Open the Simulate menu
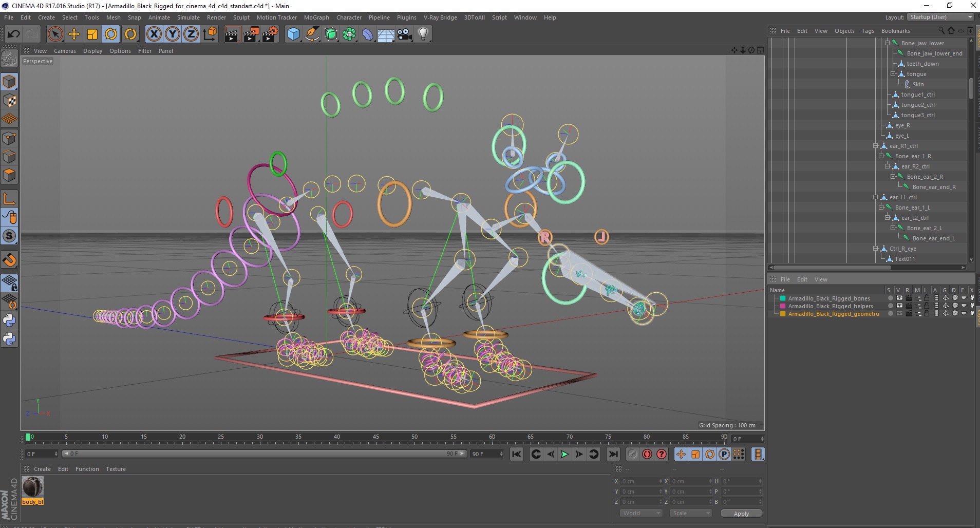Screen dimensions: 980x528 (189, 17)
